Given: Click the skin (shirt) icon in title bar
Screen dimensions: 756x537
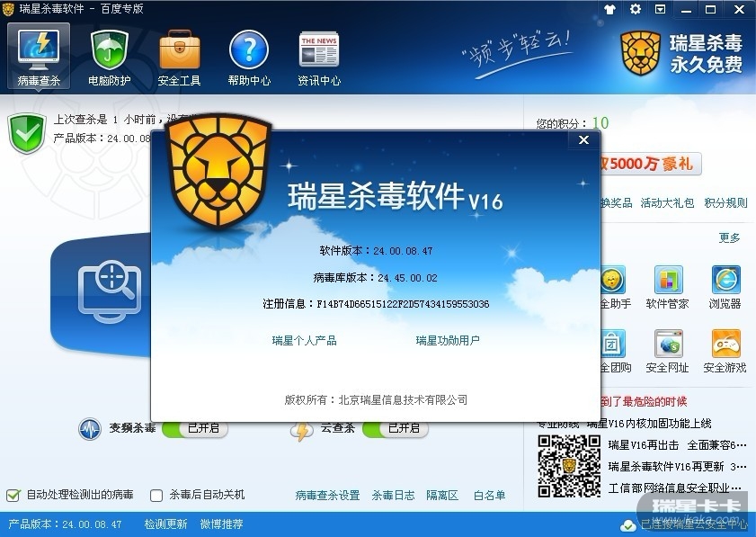Looking at the screenshot, I should [609, 9].
